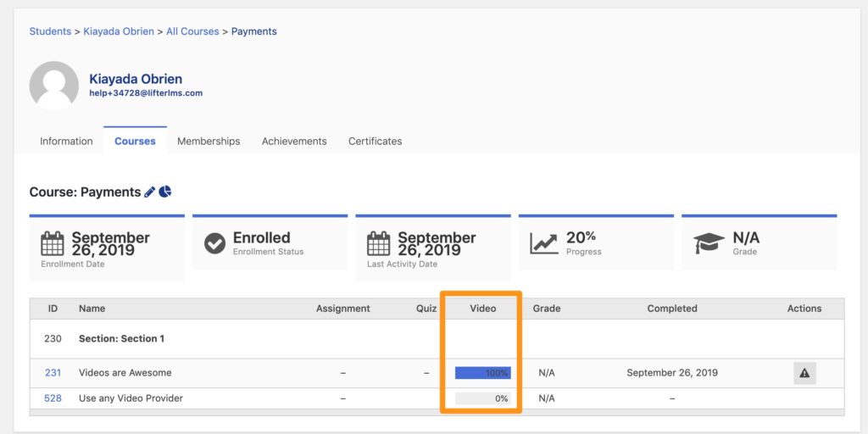Click the 0% video progress bar
Viewport: 868px width, 434px height.
(482, 398)
